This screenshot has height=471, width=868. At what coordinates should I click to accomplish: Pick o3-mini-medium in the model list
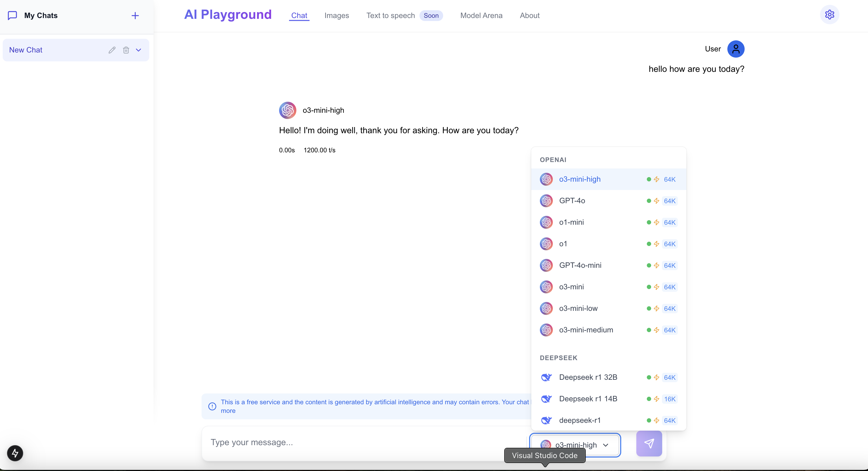click(586, 330)
